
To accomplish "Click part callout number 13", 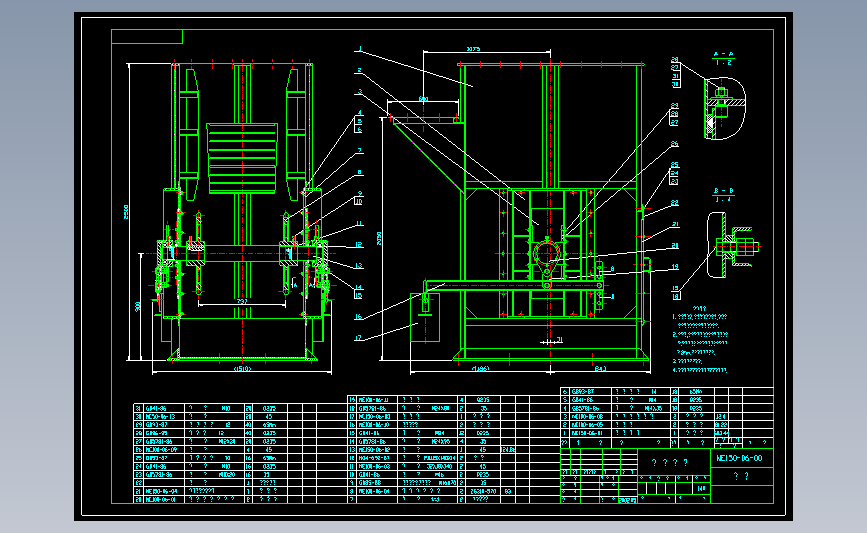I will point(359,266).
